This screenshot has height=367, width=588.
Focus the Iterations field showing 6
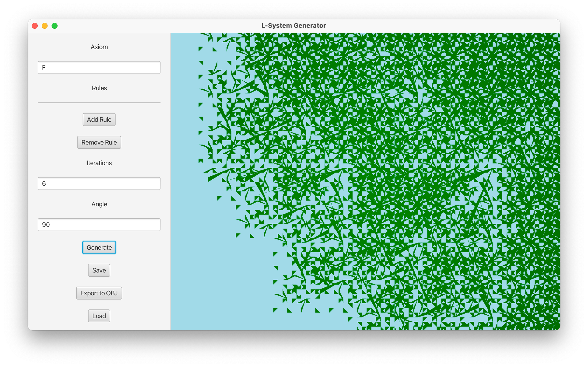click(99, 183)
